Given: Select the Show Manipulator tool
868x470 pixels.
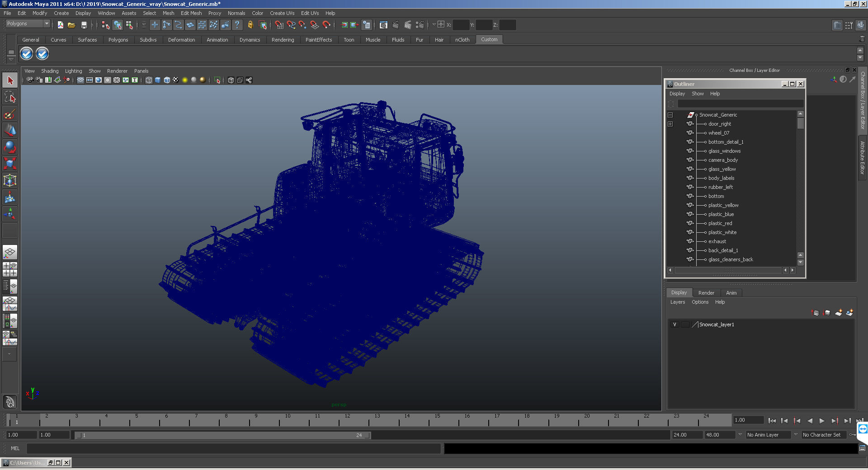Looking at the screenshot, I should tap(10, 214).
